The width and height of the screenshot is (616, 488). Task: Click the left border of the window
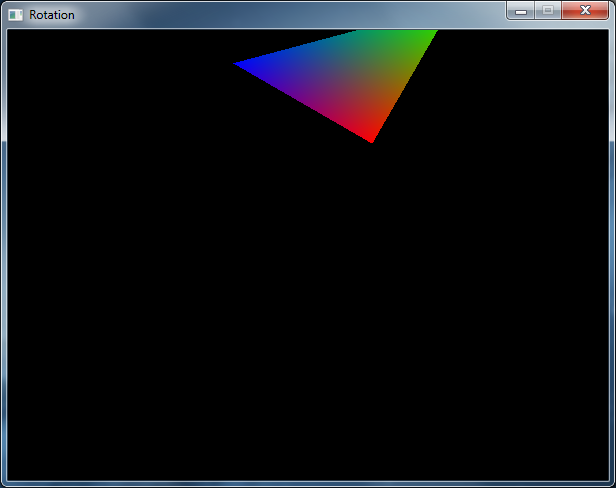tap(3, 250)
